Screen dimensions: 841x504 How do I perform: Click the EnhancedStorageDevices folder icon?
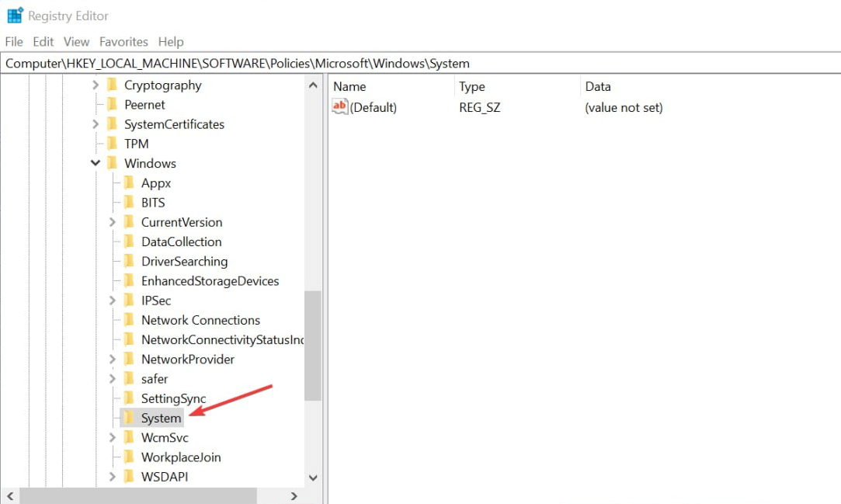(129, 280)
